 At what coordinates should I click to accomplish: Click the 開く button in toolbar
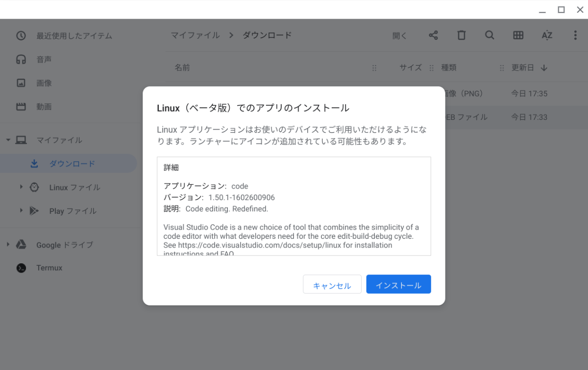coord(400,35)
